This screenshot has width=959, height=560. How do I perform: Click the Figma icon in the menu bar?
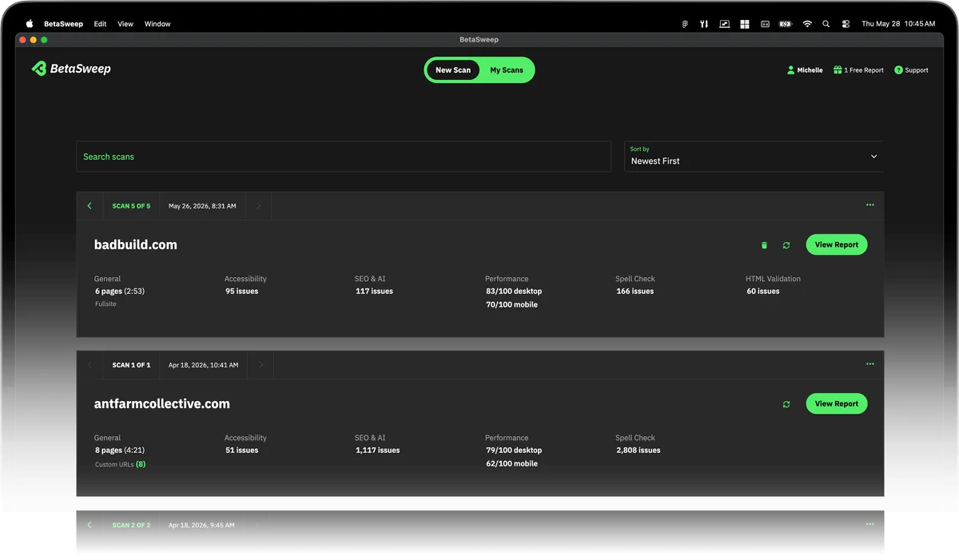coord(685,24)
